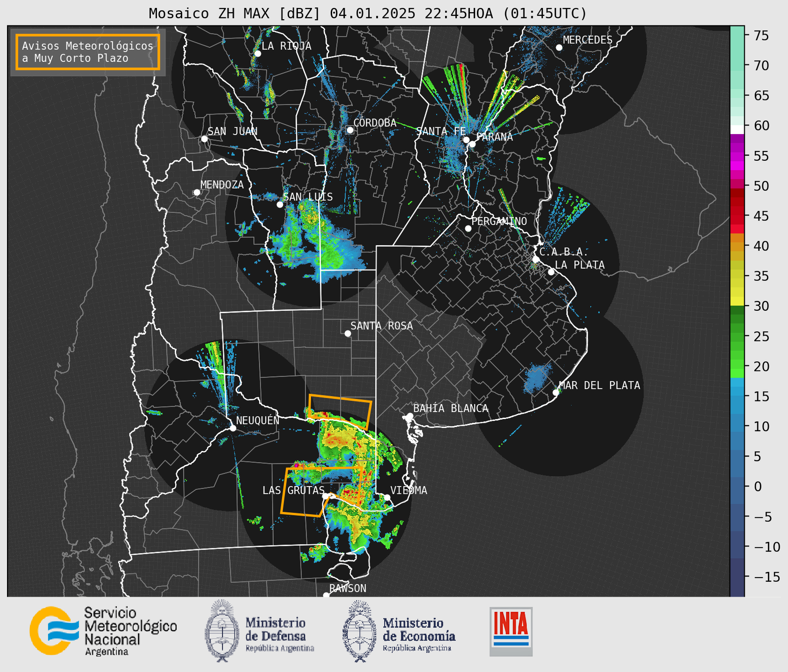Click the orange warning polygon near Las Grutas
This screenshot has height=672, width=788.
tap(321, 491)
